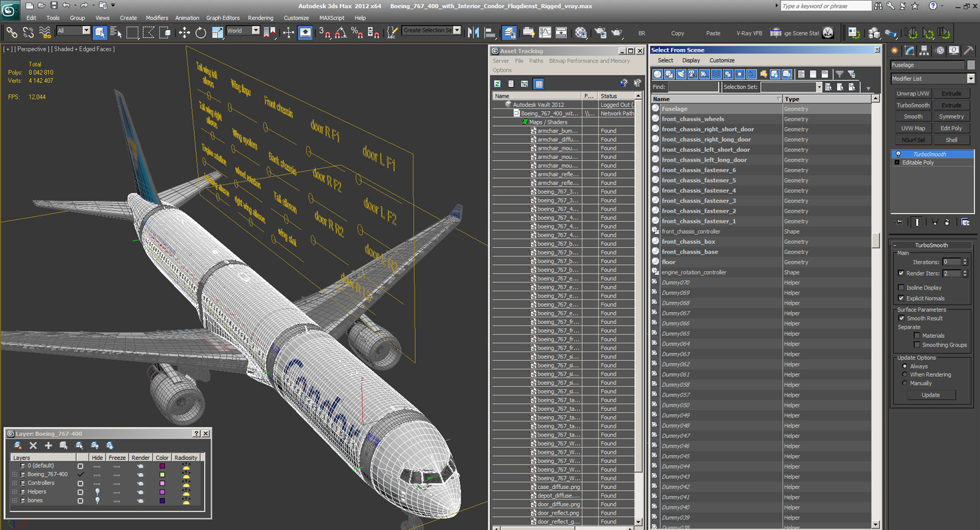Open Selection Set dropdown in Select From Scene
This screenshot has height=530, width=980.
(x=818, y=87)
